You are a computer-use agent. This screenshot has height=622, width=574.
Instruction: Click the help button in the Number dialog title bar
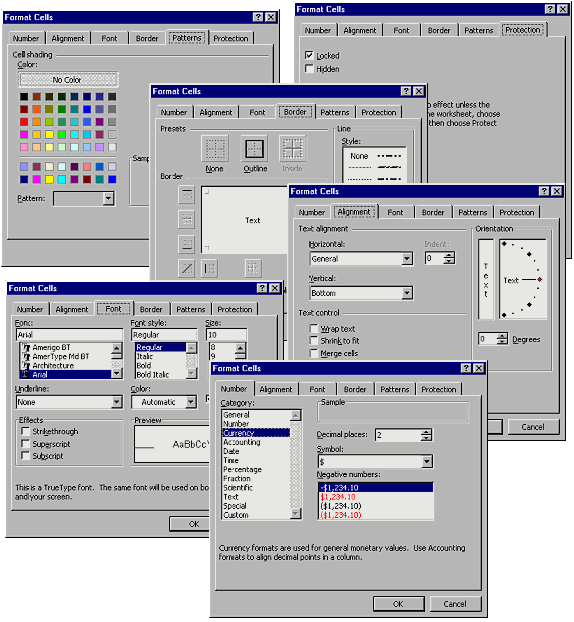click(x=466, y=368)
